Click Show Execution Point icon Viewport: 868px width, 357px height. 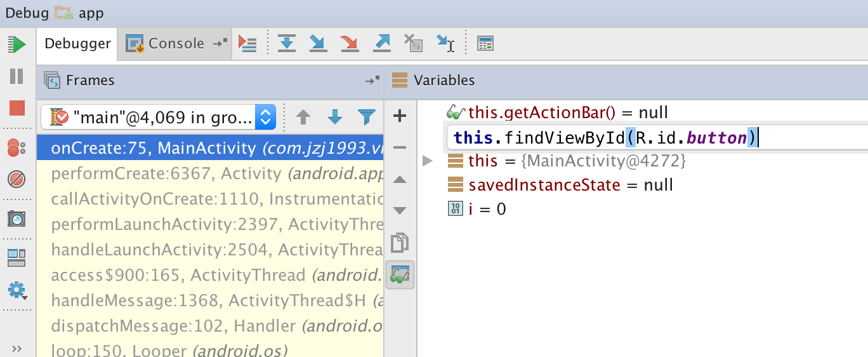point(247,43)
